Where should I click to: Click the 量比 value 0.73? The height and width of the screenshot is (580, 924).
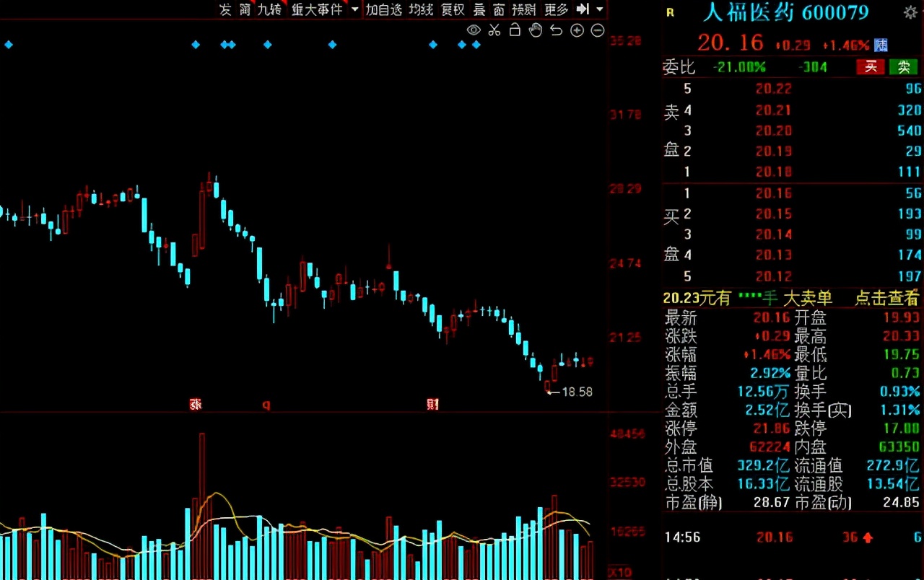(906, 373)
